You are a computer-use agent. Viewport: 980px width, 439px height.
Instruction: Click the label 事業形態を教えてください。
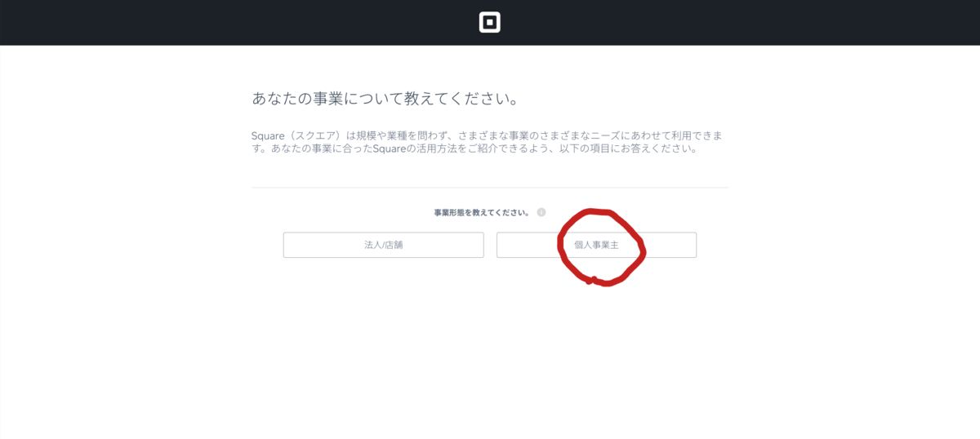point(482,212)
